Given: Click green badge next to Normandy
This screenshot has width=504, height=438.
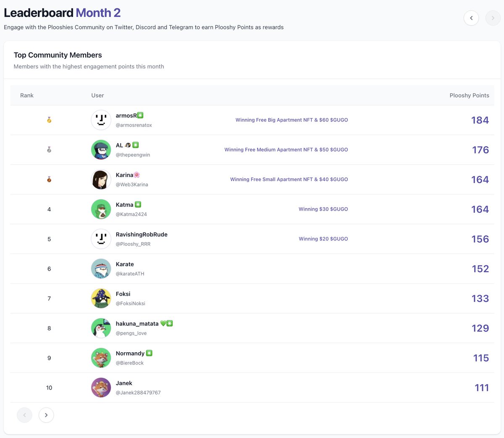Looking at the screenshot, I should coord(149,354).
